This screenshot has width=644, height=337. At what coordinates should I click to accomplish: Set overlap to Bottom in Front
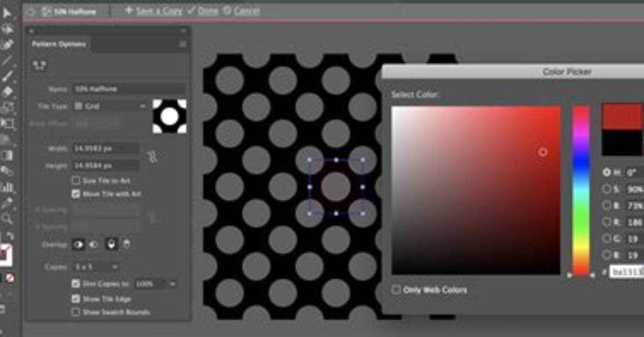(x=126, y=245)
